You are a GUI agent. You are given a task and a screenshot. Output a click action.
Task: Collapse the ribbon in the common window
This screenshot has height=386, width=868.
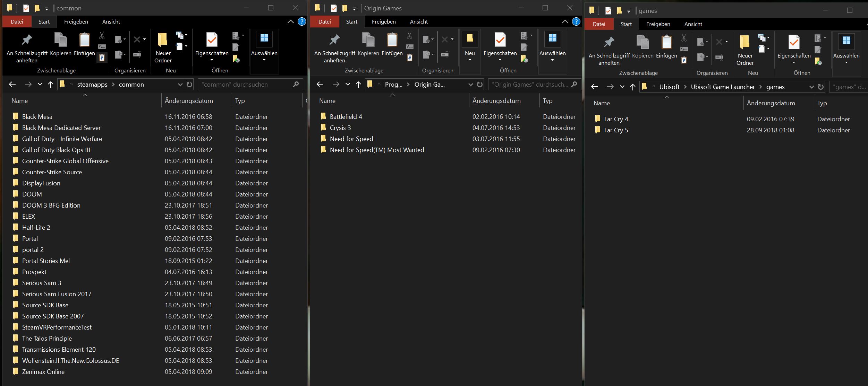[290, 21]
